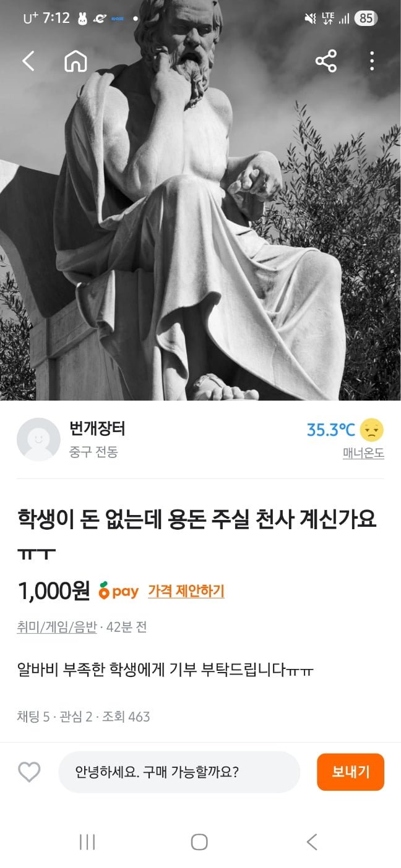The image size is (401, 868).
Task: Toggle the heart favorite icon
Action: tap(29, 772)
